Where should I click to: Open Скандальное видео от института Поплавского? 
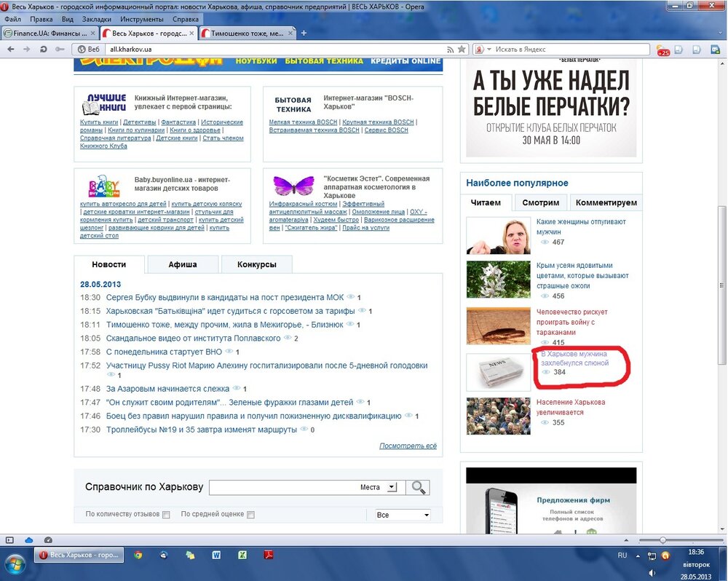(193, 338)
